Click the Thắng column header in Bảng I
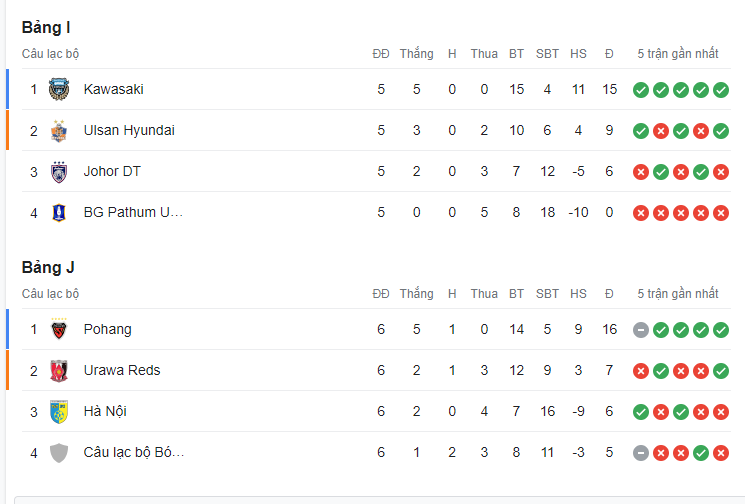 coord(417,54)
